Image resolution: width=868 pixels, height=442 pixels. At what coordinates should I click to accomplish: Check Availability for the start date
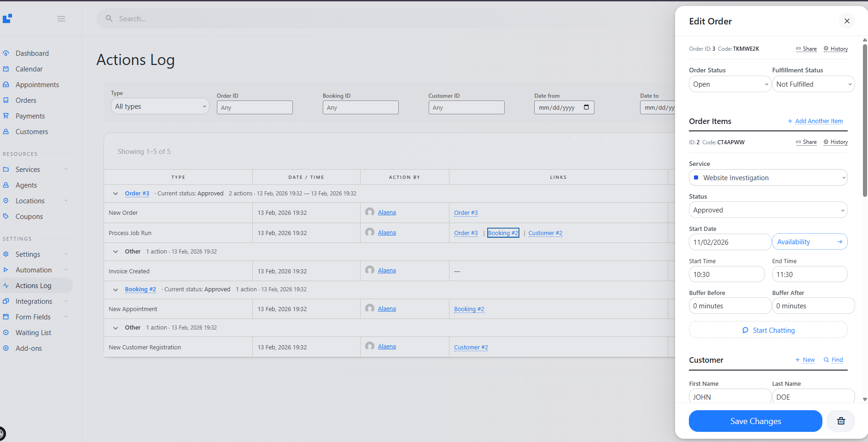tap(809, 242)
